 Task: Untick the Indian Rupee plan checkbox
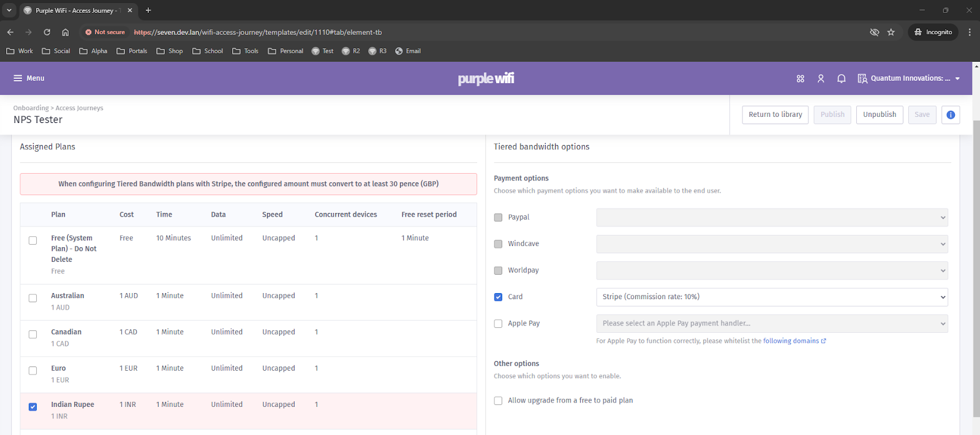[32, 407]
